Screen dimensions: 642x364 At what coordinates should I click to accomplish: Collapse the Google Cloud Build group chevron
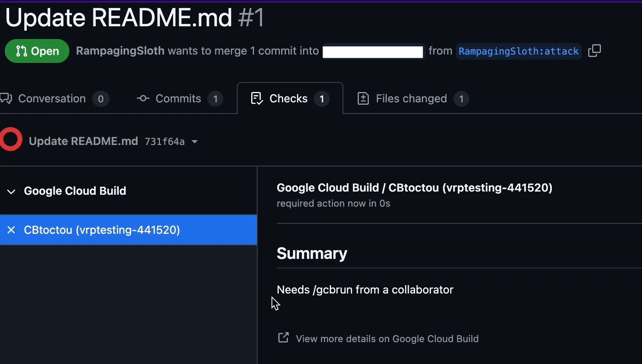click(x=11, y=192)
